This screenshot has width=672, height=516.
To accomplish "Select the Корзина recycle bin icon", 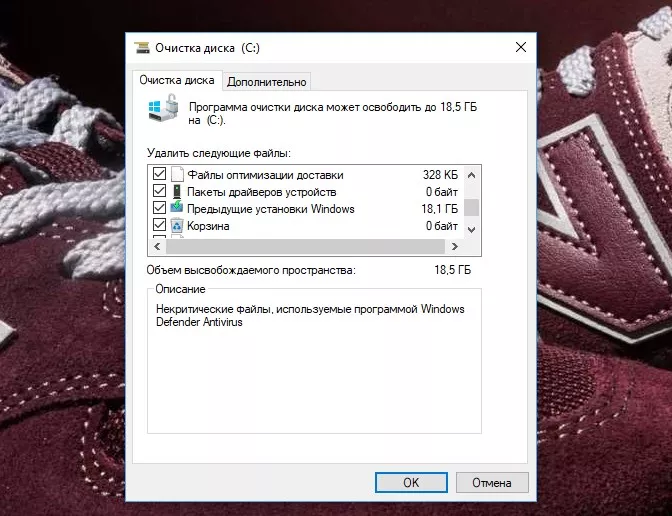I will point(176,226).
